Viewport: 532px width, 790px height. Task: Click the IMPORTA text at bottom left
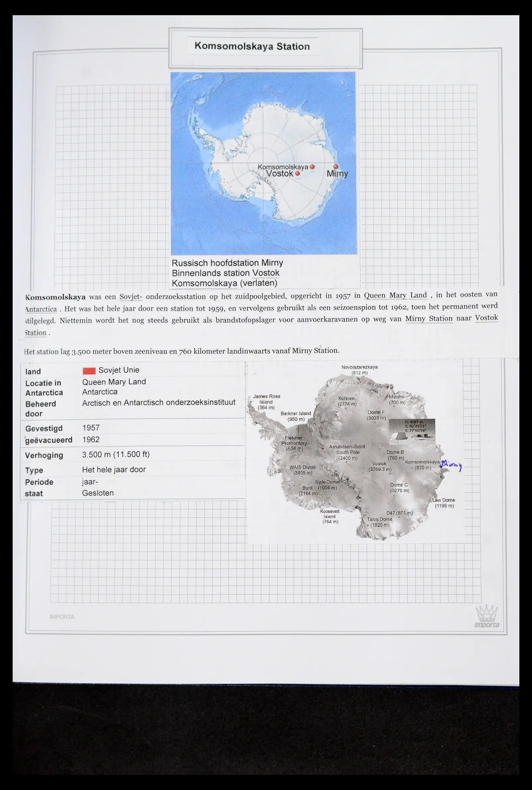(62, 617)
